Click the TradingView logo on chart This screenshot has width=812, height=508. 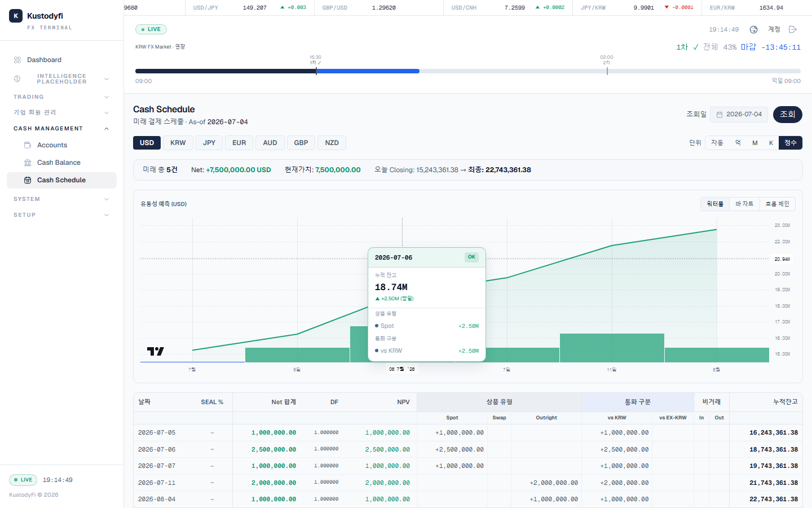(155, 351)
